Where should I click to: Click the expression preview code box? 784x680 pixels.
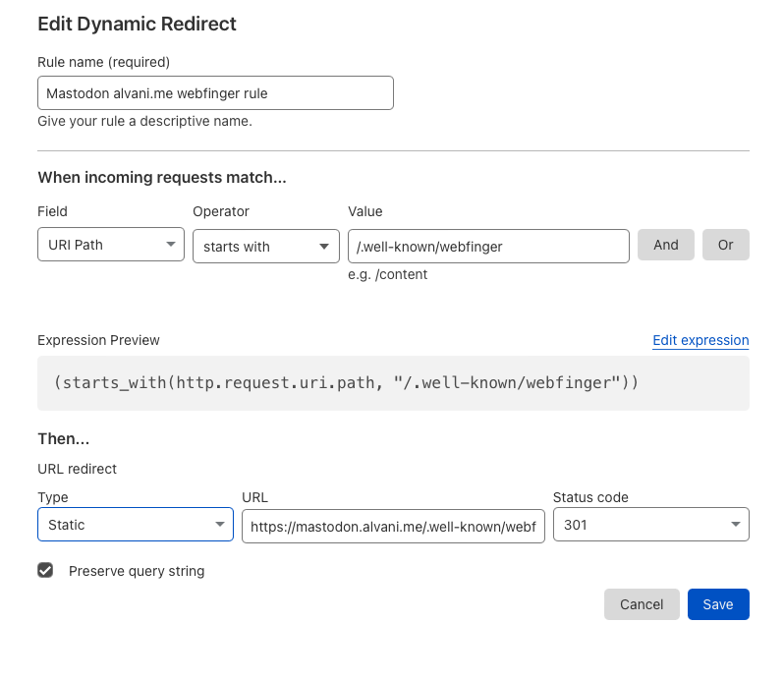[393, 382]
